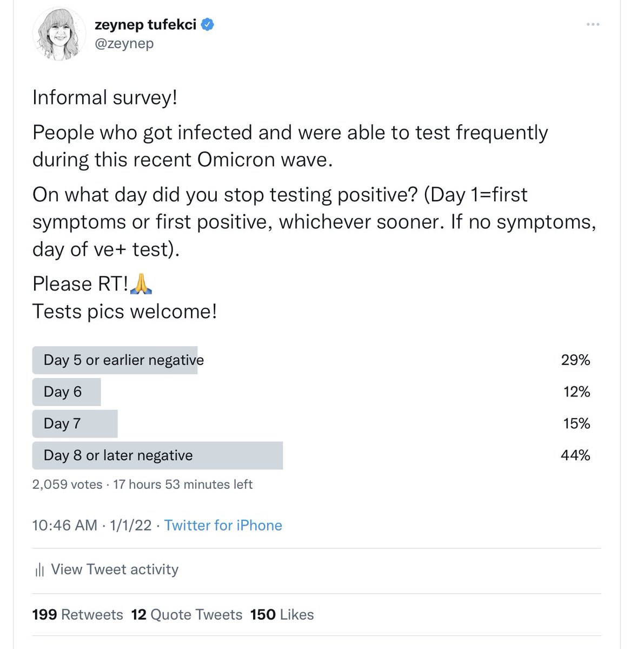Click the praying hands emoji
The image size is (644, 649).
[x=142, y=284]
